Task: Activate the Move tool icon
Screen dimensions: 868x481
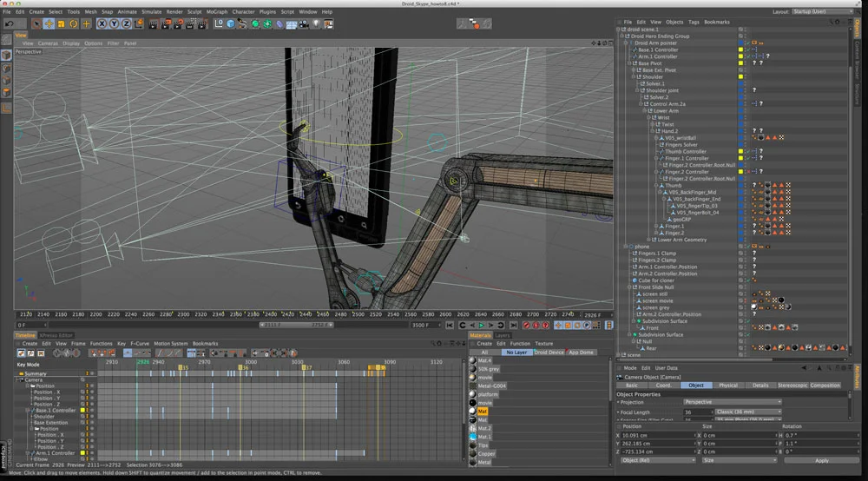Action: [49, 23]
